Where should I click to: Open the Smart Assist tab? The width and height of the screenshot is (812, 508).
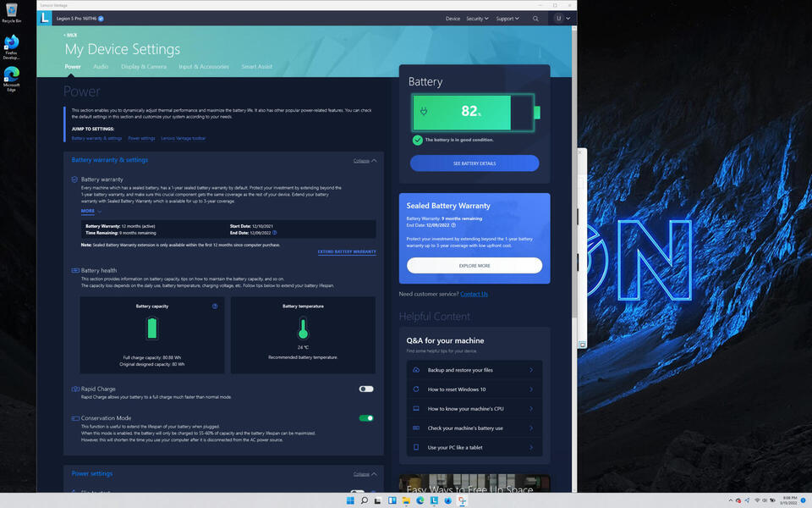coord(256,66)
